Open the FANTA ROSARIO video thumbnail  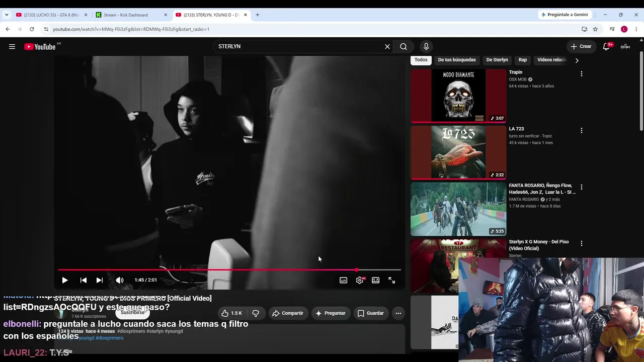click(x=458, y=209)
